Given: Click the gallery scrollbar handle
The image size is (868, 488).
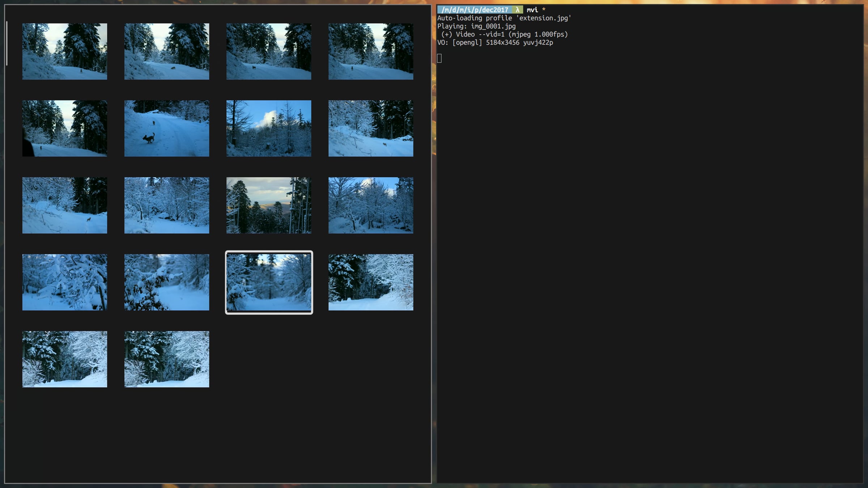Looking at the screenshot, I should point(7,43).
